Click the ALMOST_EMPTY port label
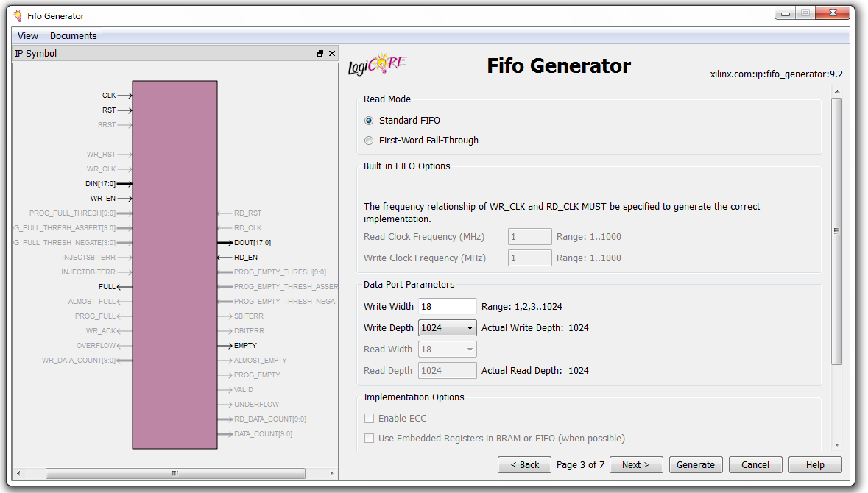The image size is (868, 493). coord(260,361)
